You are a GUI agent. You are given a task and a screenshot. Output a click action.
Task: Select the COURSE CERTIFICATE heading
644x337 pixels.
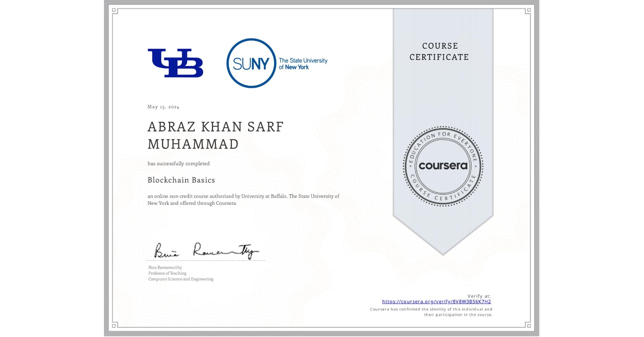[x=438, y=52]
